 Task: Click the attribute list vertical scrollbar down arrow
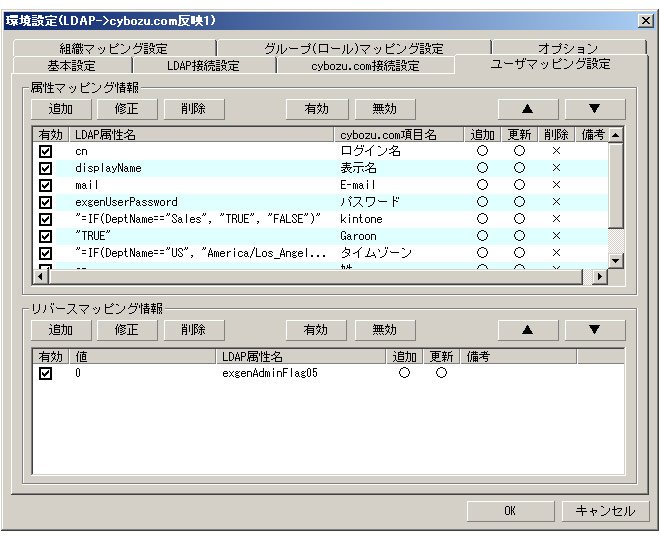(x=615, y=260)
